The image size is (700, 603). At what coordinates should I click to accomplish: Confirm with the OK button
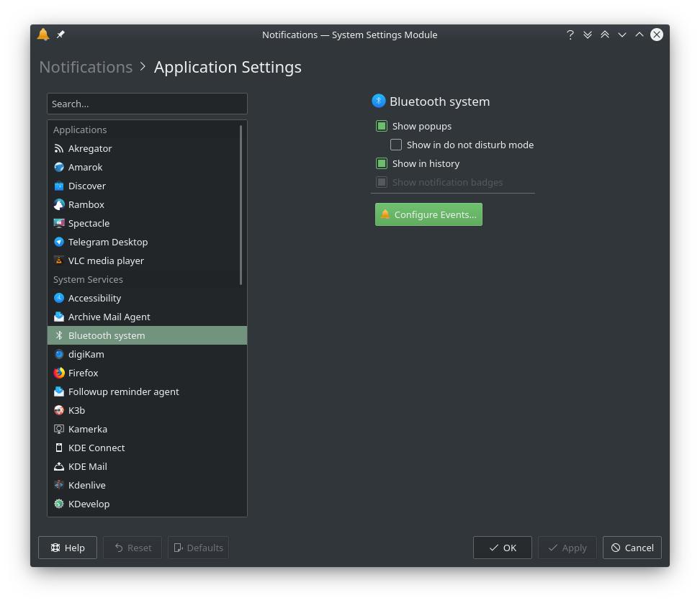(x=503, y=548)
